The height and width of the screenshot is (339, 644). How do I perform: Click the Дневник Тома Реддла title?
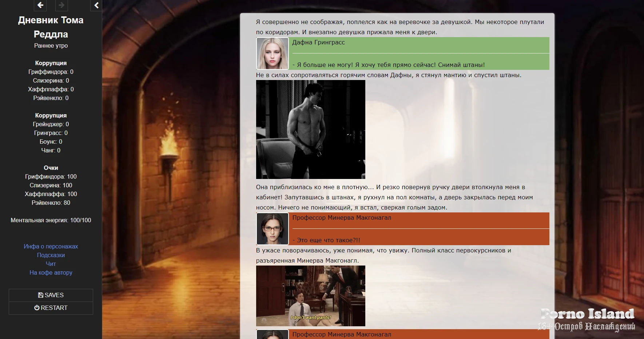51,27
